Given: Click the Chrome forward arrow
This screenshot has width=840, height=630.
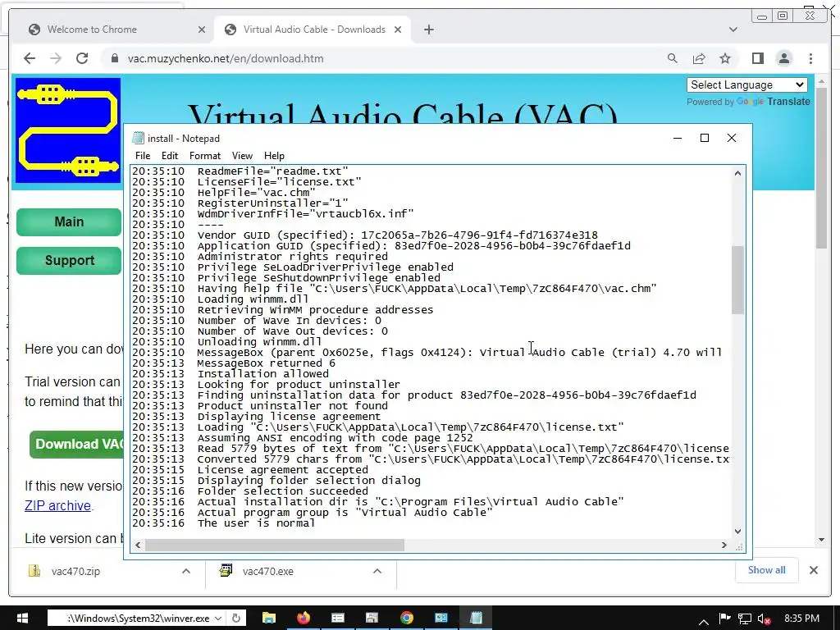Looking at the screenshot, I should tap(56, 58).
